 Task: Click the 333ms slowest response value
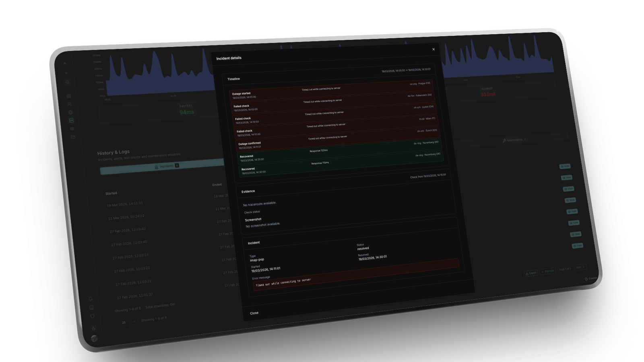click(x=488, y=94)
